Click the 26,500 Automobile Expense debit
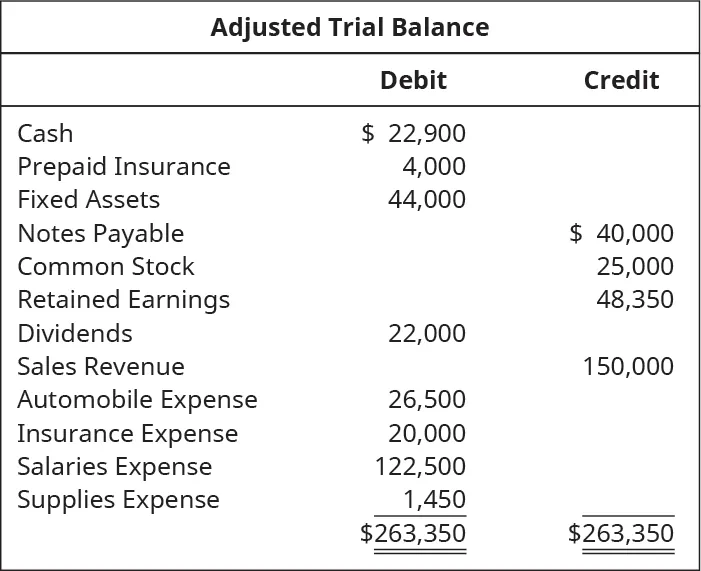Image resolution: width=701 pixels, height=571 pixels. (x=427, y=400)
